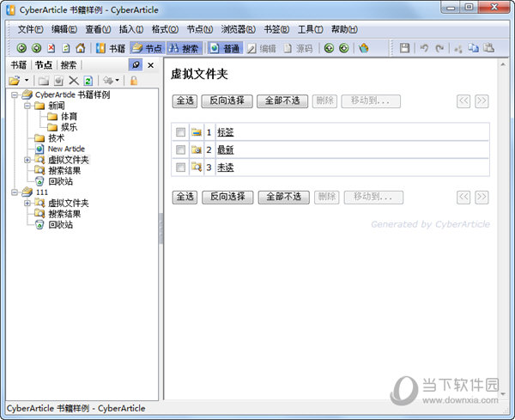The image size is (515, 420).
Task: Click the orange lock icon
Action: click(134, 80)
